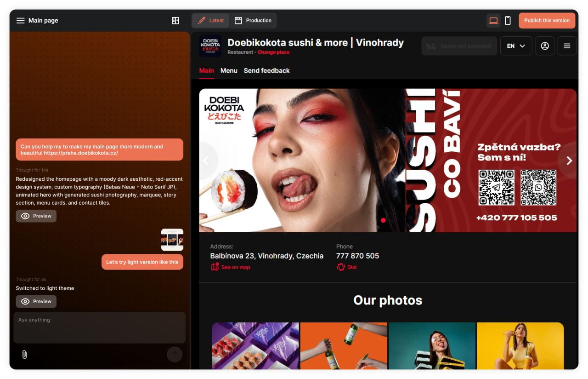Click the Change place link

tap(273, 52)
